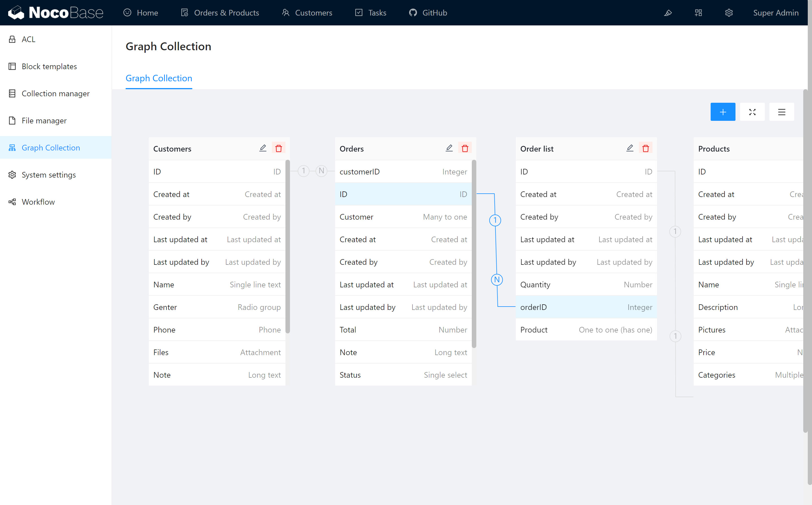Screen dimensions: 812x505
Task: Delete the Orders collection with trash icon
Action: click(x=465, y=148)
